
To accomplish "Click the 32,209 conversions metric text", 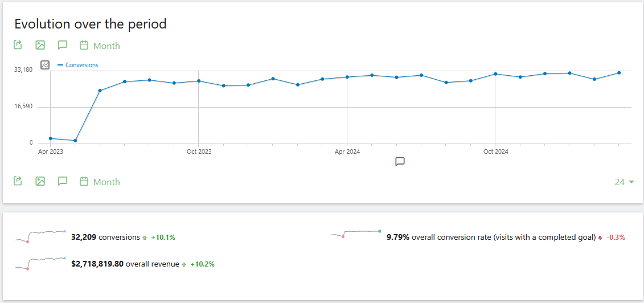I will coord(105,237).
